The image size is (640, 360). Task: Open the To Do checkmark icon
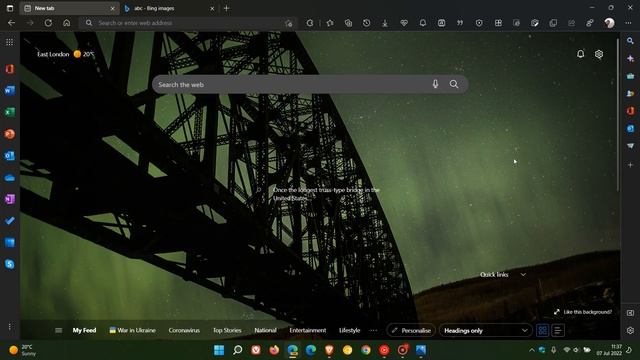[9, 221]
